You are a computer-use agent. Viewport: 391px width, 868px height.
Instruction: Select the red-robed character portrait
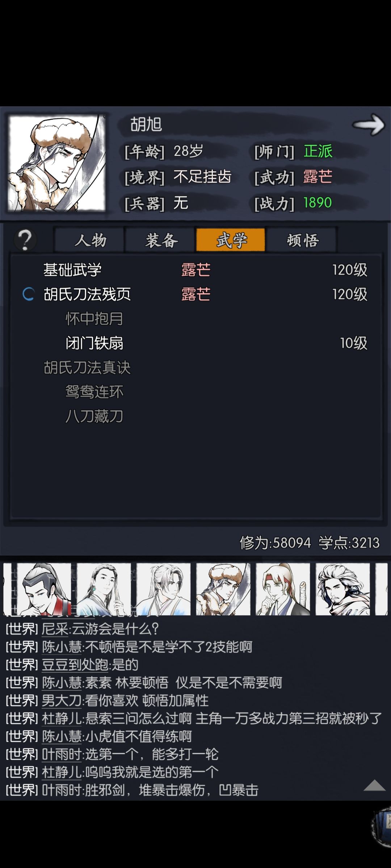pyautogui.click(x=44, y=589)
